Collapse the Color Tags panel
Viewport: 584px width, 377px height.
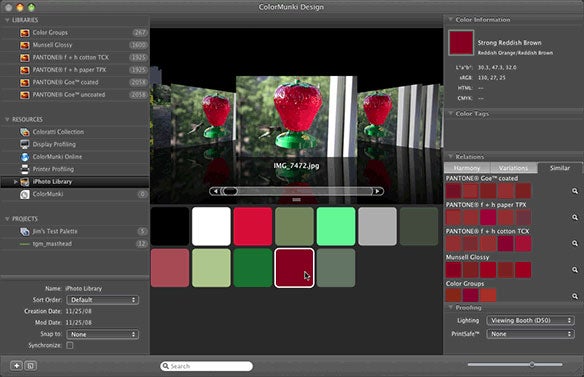pos(450,114)
